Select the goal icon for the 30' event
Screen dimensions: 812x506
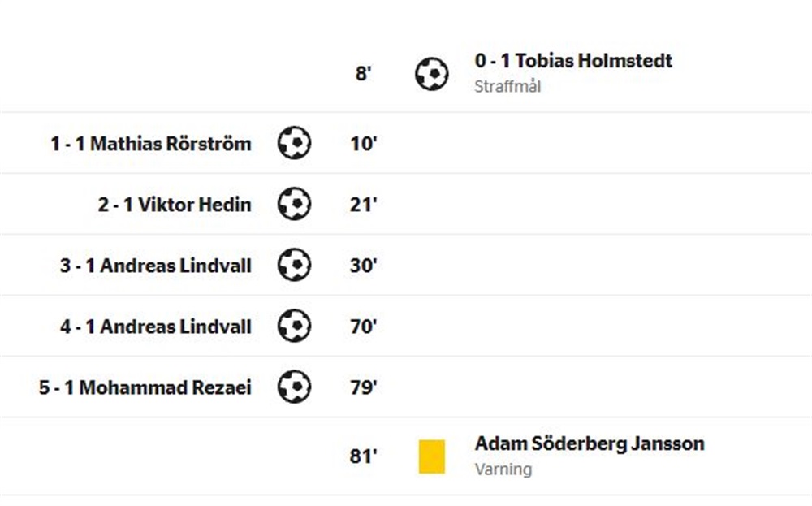[294, 265]
